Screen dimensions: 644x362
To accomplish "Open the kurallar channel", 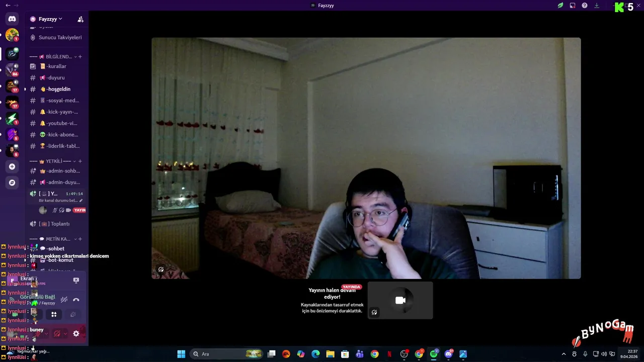I will (x=56, y=66).
